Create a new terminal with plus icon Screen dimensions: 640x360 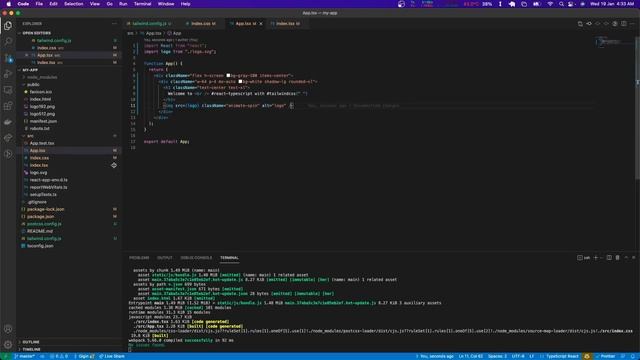(x=596, y=258)
